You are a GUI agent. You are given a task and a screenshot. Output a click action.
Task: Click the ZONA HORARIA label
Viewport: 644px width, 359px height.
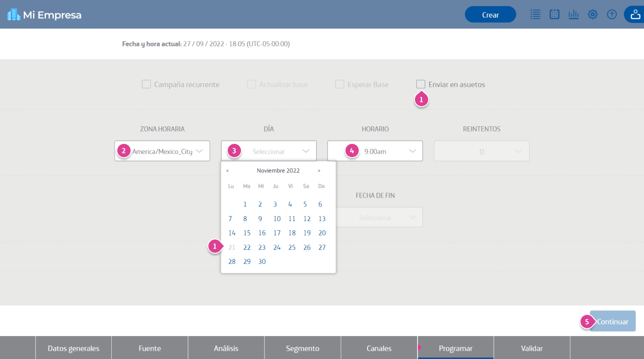click(162, 129)
